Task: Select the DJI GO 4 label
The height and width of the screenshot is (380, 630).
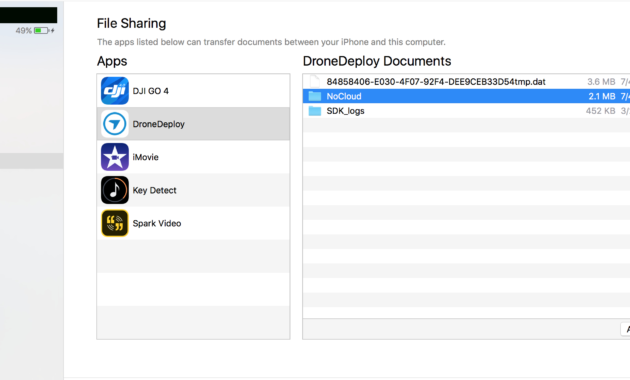Action: point(151,91)
